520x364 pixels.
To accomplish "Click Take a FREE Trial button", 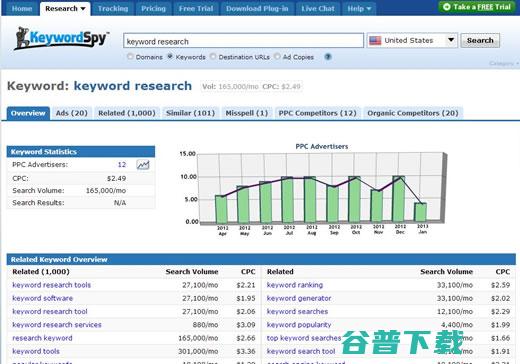I will coord(478,7).
